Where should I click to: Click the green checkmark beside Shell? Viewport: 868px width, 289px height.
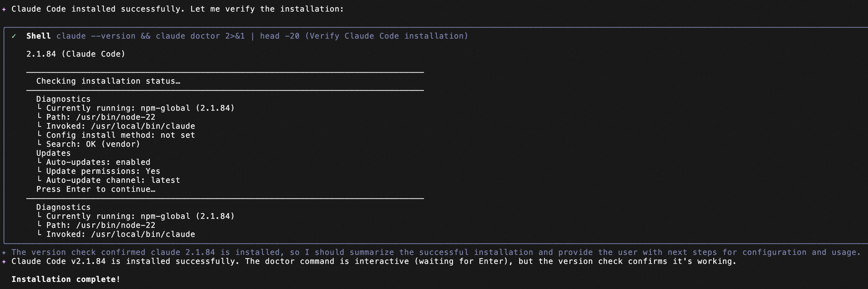click(14, 36)
